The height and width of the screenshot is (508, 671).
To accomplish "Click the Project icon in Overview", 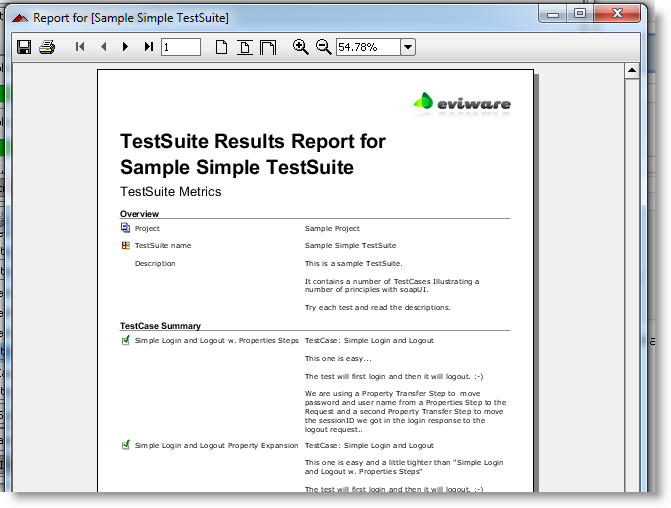I will point(125,228).
